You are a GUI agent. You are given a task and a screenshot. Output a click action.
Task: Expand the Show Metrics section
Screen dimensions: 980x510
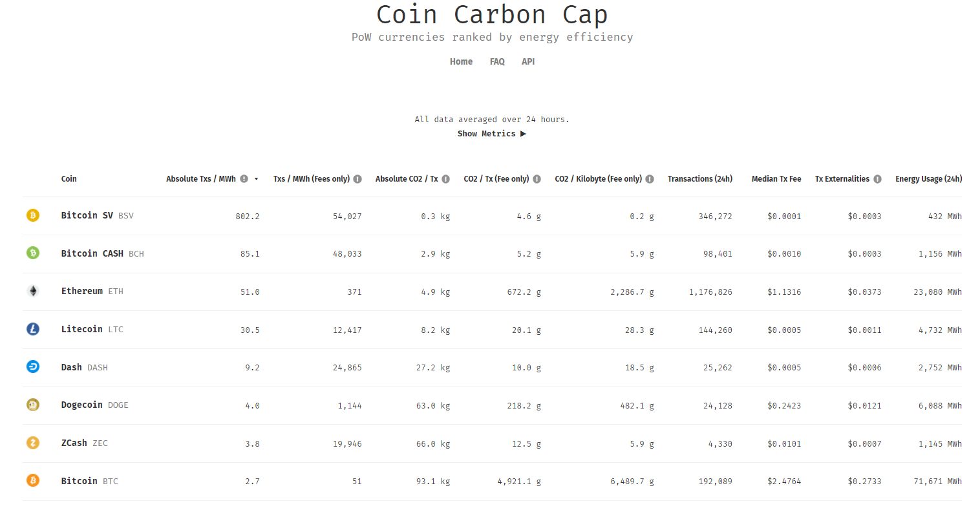[492, 134]
